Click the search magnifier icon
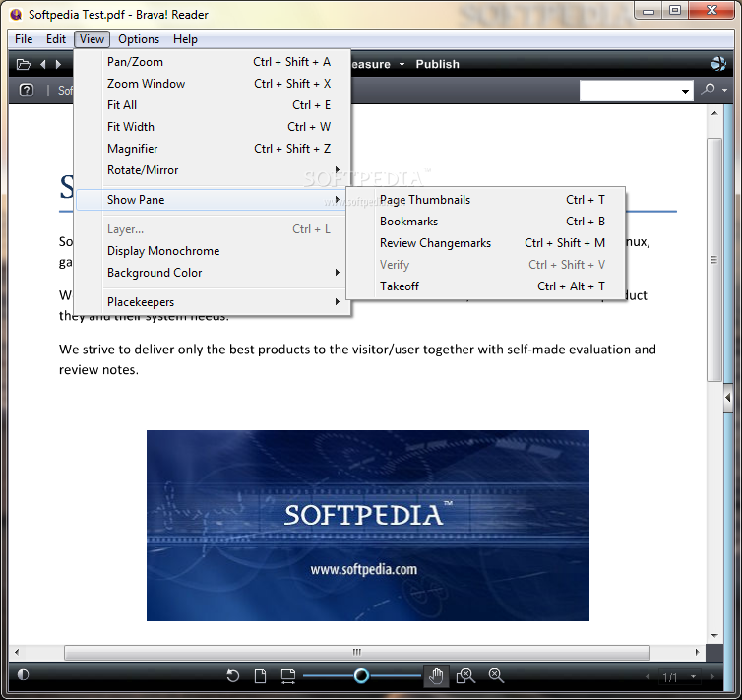The height and width of the screenshot is (700, 742). point(708,89)
